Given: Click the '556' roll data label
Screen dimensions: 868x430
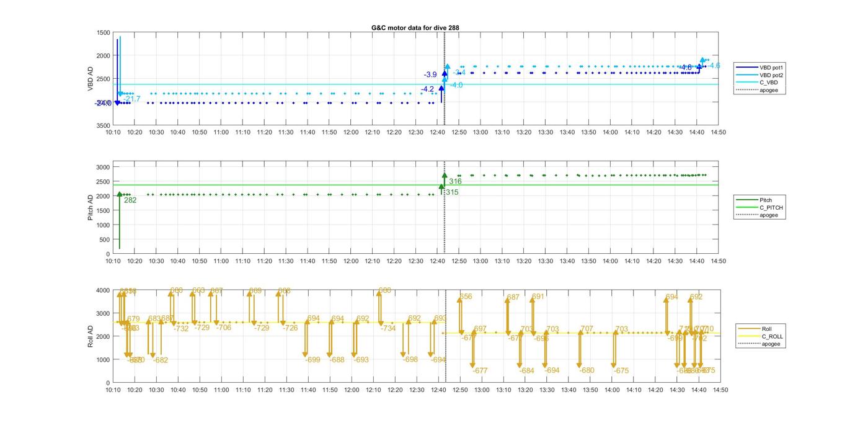Looking at the screenshot, I should coord(466,297).
